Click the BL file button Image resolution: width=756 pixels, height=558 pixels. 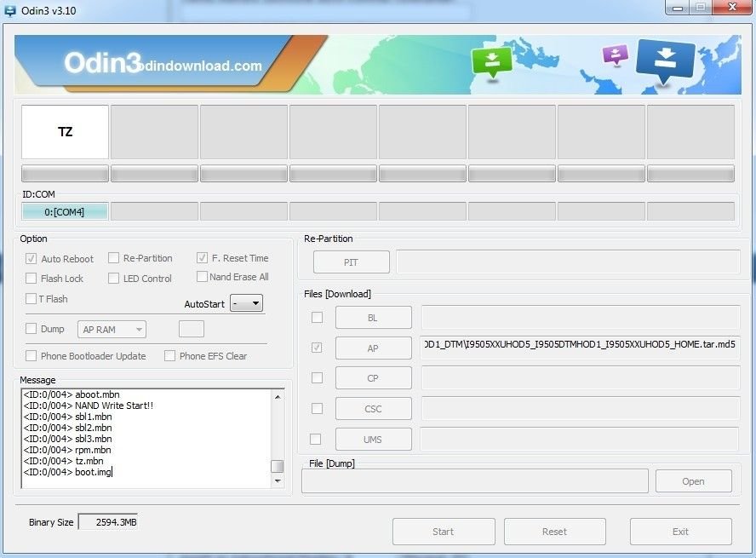coord(374,318)
